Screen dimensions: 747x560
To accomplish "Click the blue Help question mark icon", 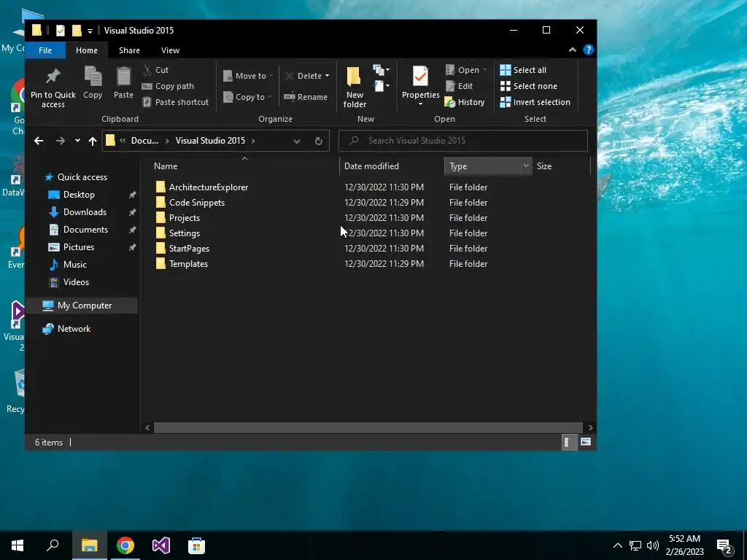I will click(589, 50).
